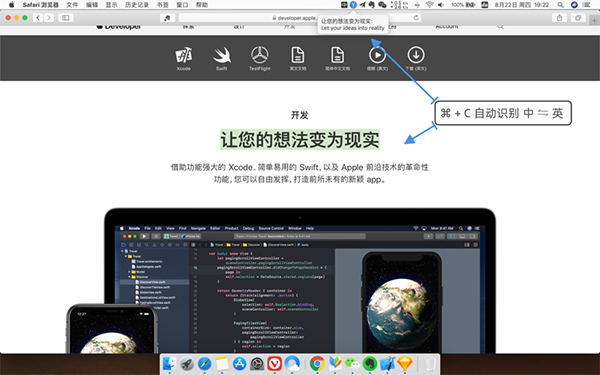Open Vivaldi browser from the Dock
The height and width of the screenshot is (375, 600).
[x=275, y=364]
